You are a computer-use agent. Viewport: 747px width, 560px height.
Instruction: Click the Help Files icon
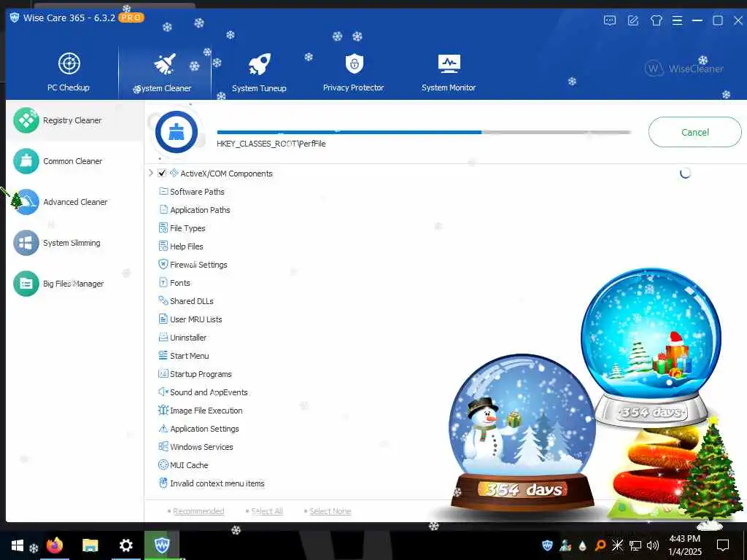coord(163,246)
